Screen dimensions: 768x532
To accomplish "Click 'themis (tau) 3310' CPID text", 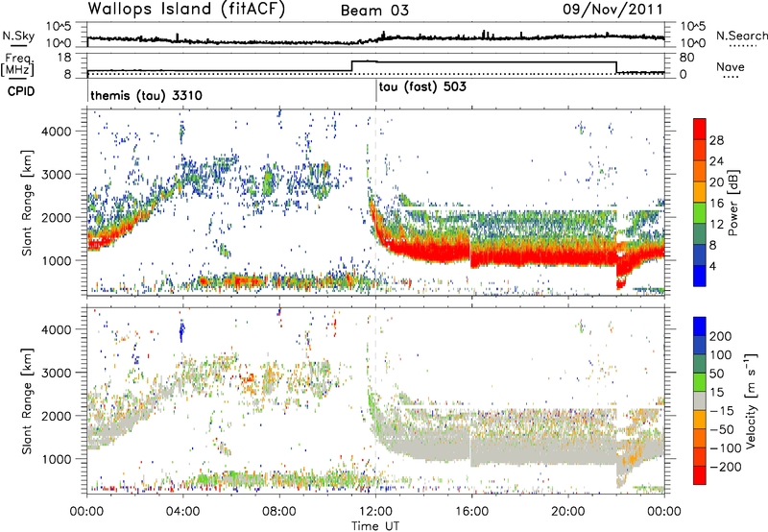I will click(146, 95).
